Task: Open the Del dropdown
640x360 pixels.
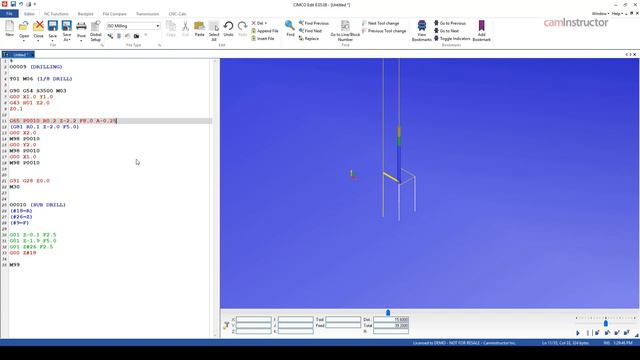Action: click(x=259, y=23)
